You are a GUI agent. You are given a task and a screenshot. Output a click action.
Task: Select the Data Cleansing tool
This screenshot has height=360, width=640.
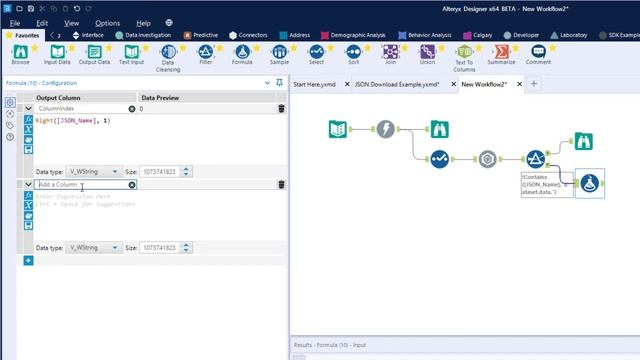[168, 58]
